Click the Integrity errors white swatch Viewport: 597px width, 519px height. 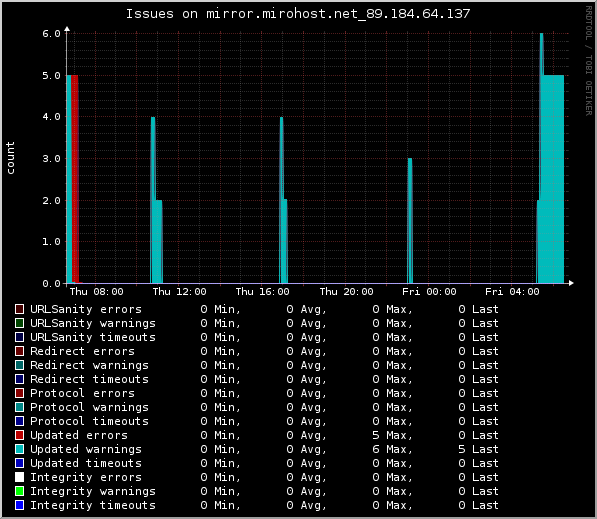coord(19,477)
